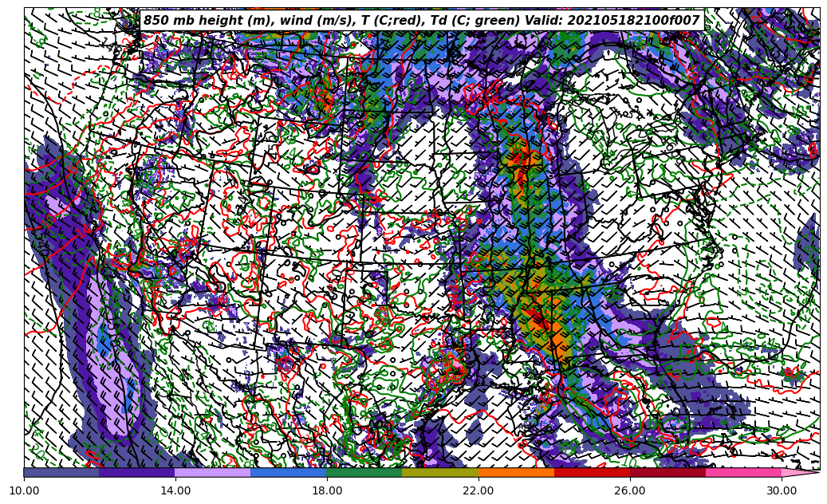
Task: Click the olive 20–22 colorbar segment
Action: tap(440, 472)
